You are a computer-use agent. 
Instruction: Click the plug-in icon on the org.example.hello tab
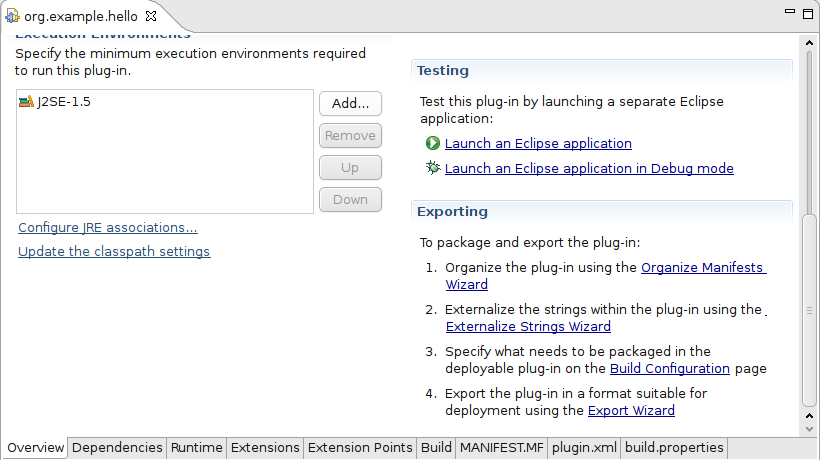(12, 16)
